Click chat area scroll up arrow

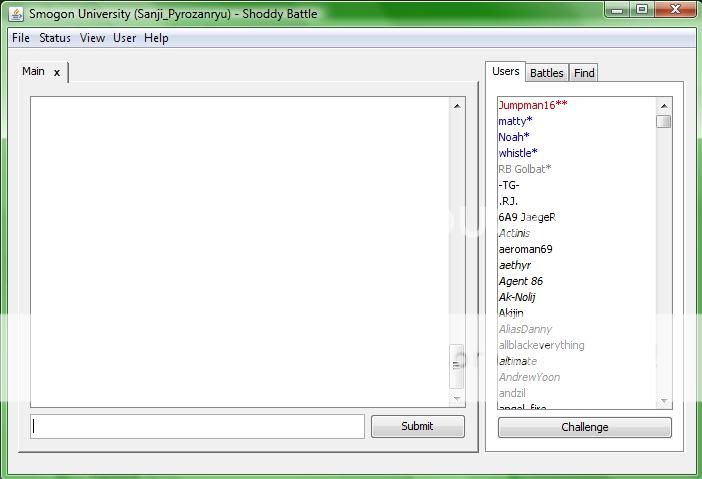[457, 105]
